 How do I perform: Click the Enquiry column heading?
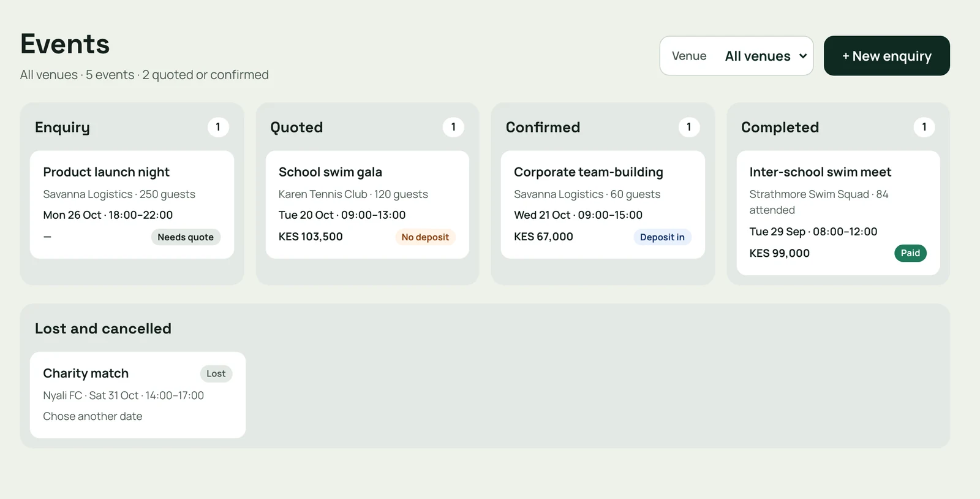tap(62, 128)
